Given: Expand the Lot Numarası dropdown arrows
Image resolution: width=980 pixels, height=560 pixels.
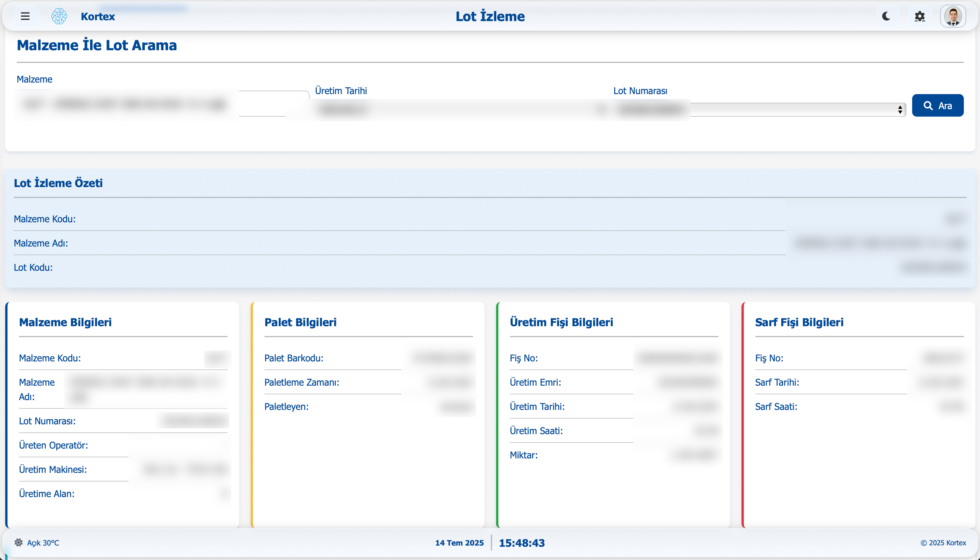Looking at the screenshot, I should (x=900, y=110).
